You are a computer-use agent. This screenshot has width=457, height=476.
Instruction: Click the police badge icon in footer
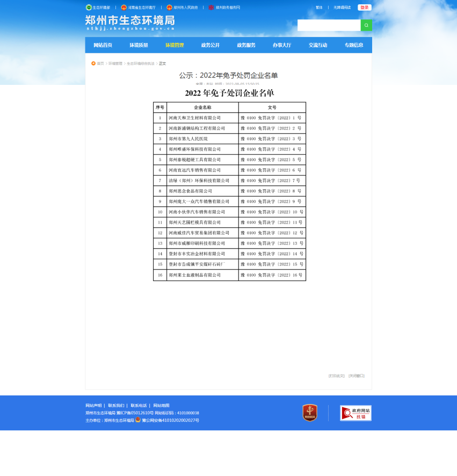tap(138, 420)
